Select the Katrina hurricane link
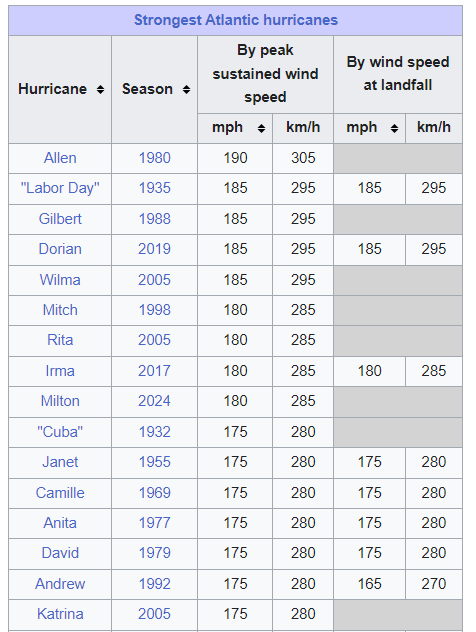The height and width of the screenshot is (632, 476). point(60,614)
